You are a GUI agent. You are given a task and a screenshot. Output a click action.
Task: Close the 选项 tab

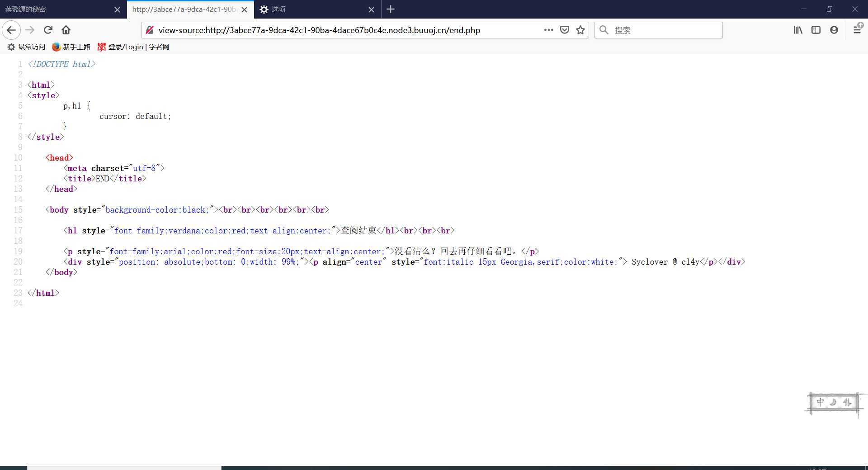pos(371,9)
